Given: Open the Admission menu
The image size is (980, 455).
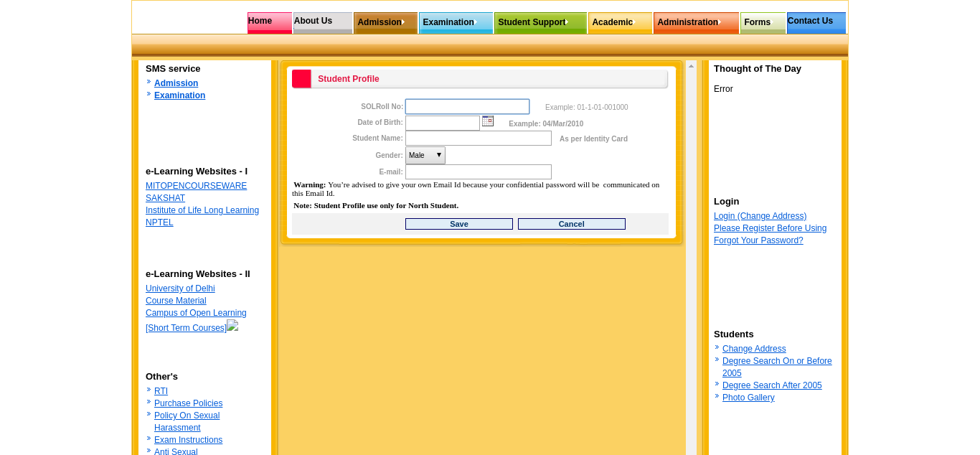Looking at the screenshot, I should pyautogui.click(x=385, y=22).
